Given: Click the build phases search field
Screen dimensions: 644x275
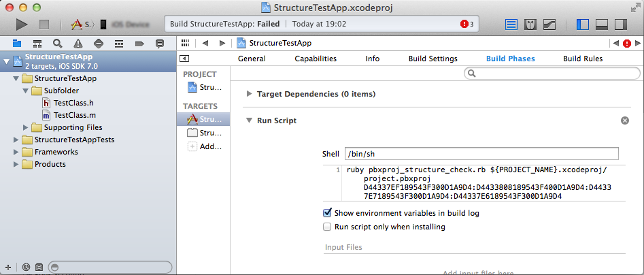Looking at the screenshot, I should click(552, 74).
